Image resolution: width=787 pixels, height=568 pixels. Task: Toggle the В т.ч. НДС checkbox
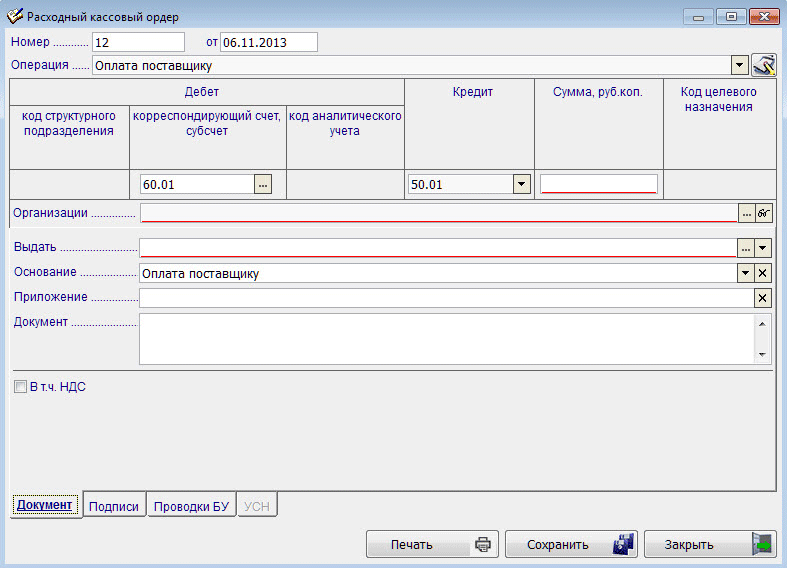[20, 386]
